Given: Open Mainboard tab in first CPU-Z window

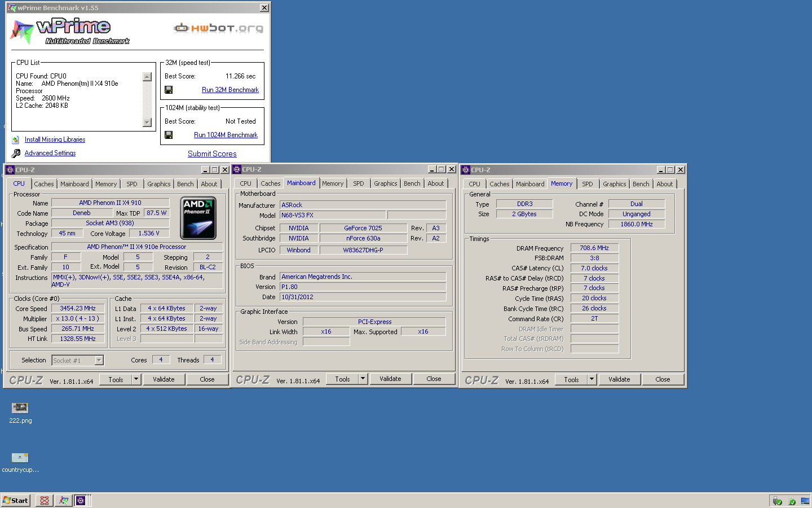Looking at the screenshot, I should [74, 184].
